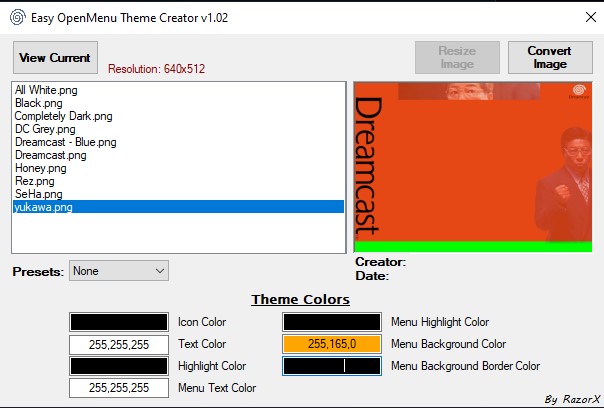Viewport: 604px width, 408px height.
Task: Pick the Highlight Color swatch
Action: (119, 366)
